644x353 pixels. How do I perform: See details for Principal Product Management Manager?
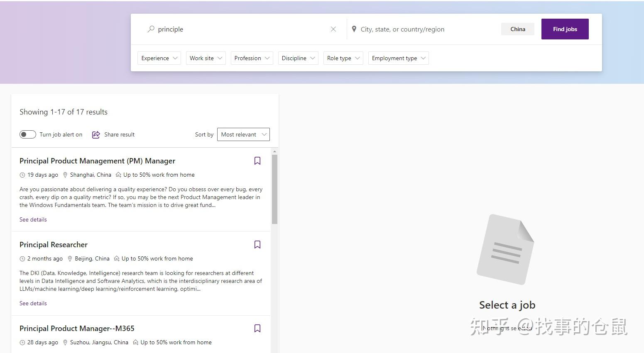[x=33, y=219]
